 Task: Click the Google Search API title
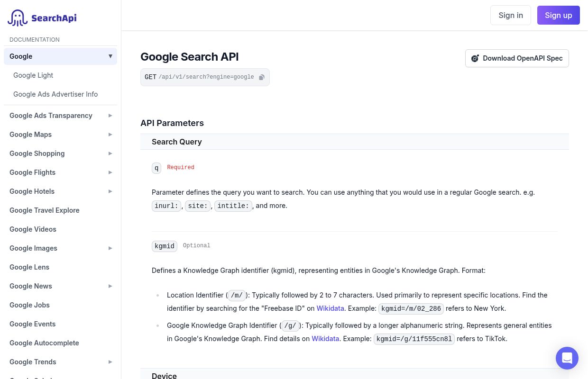click(x=190, y=57)
